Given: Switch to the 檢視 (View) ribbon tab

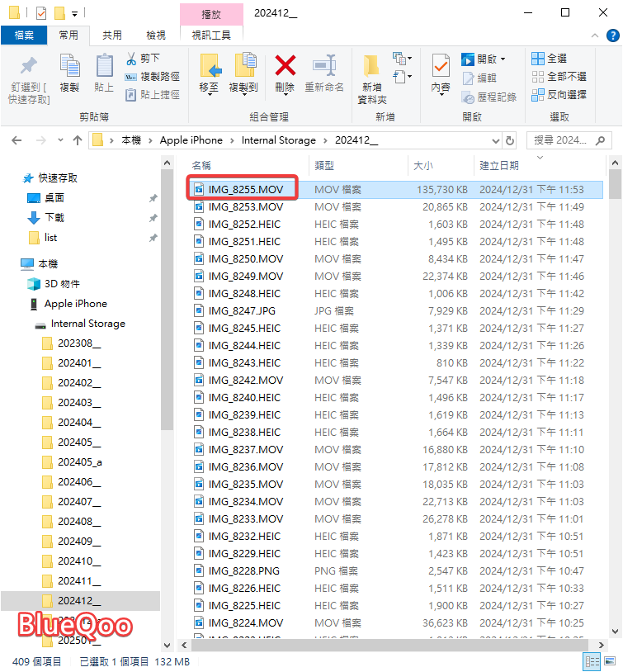Looking at the screenshot, I should point(156,35).
